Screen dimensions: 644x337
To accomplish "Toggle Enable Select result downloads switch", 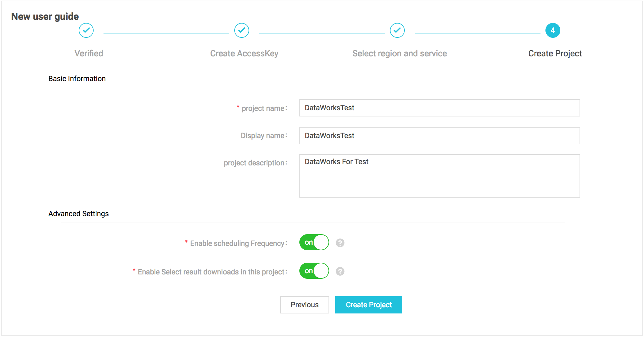I will (x=314, y=271).
